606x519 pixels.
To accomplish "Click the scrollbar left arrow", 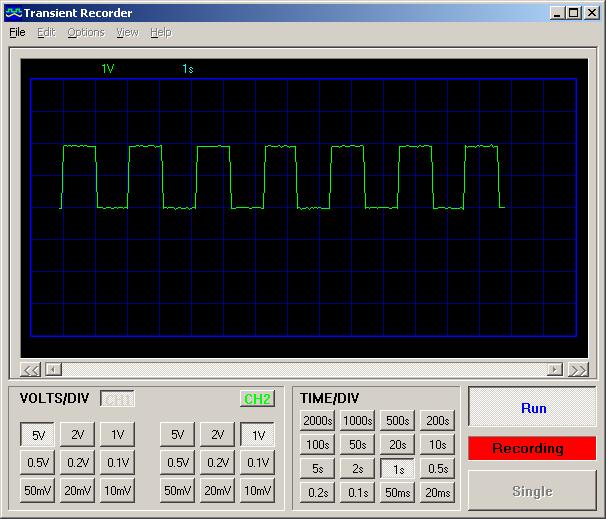I will coord(54,370).
